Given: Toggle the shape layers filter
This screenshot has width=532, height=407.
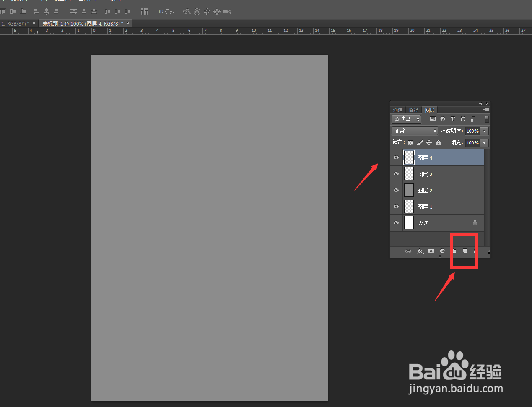Looking at the screenshot, I should (463, 119).
